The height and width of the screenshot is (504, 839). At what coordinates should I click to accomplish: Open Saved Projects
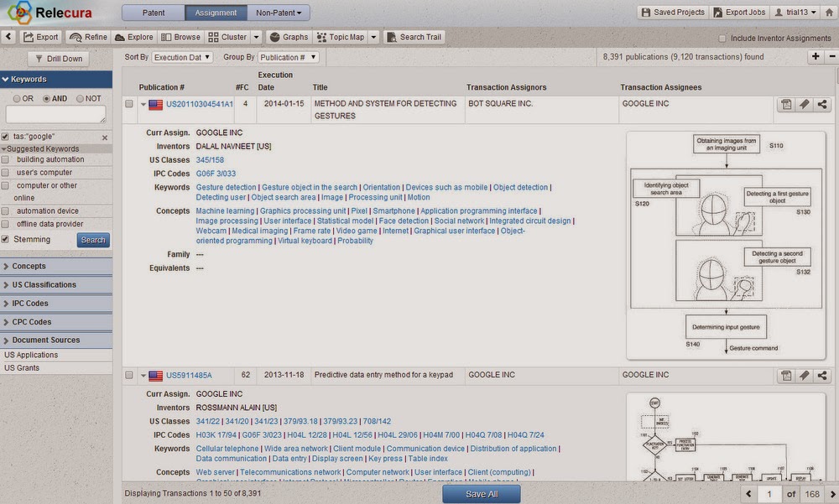tap(673, 13)
